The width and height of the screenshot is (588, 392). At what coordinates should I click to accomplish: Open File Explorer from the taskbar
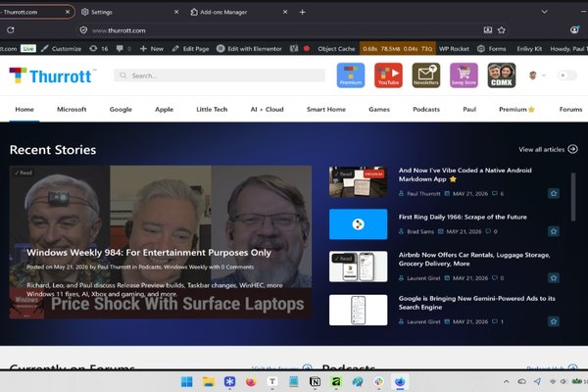tap(208, 382)
